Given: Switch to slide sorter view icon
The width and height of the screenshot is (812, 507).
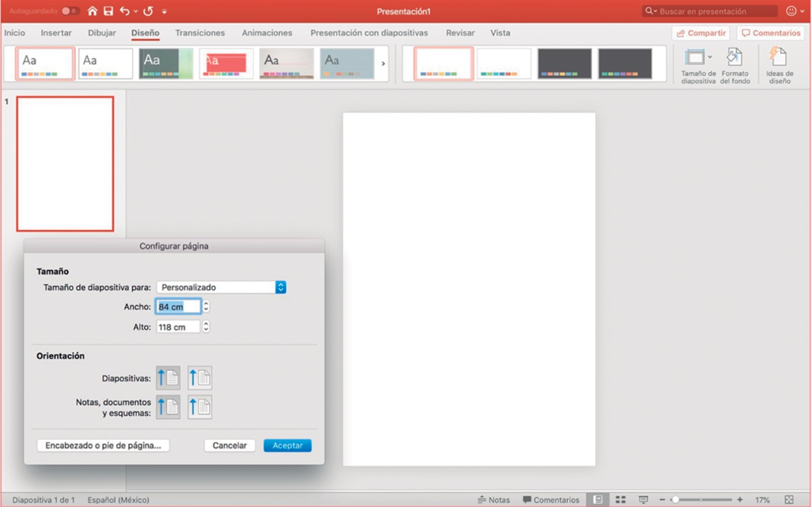Looking at the screenshot, I should point(620,500).
